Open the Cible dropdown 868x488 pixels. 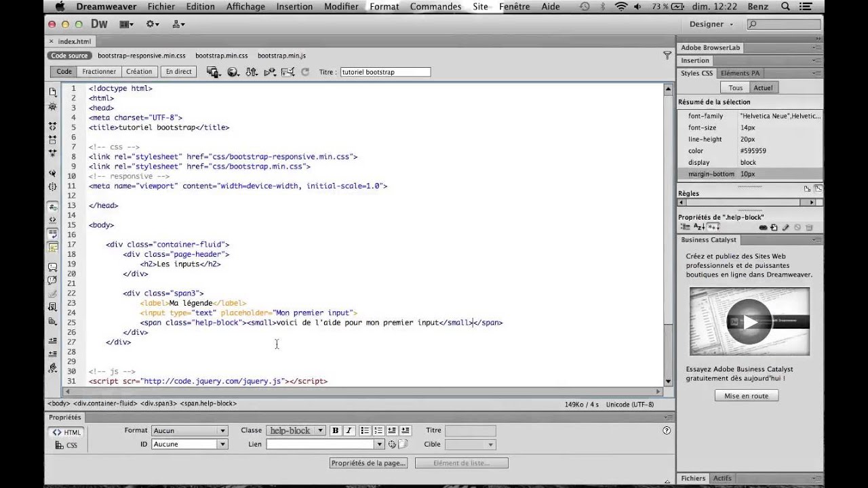coord(470,445)
